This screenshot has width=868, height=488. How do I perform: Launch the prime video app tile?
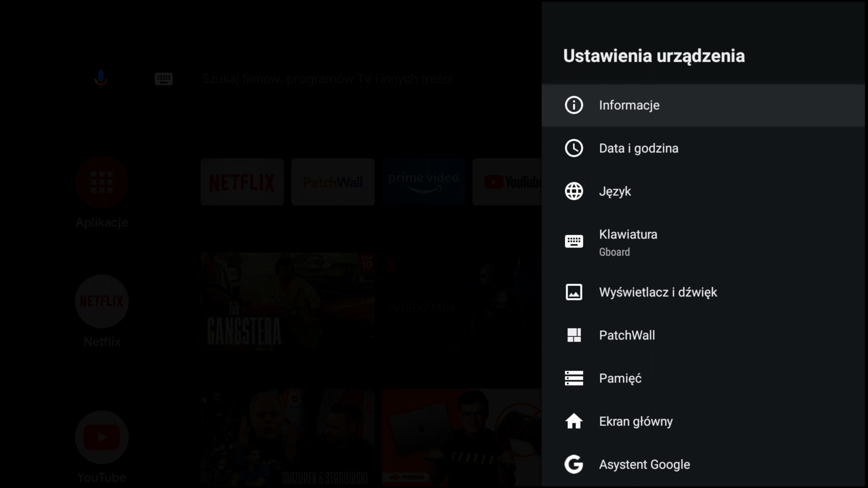(423, 182)
